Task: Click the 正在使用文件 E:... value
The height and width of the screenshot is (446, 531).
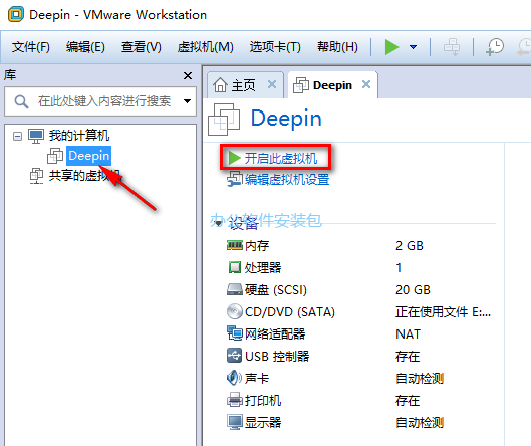Action: tap(443, 312)
